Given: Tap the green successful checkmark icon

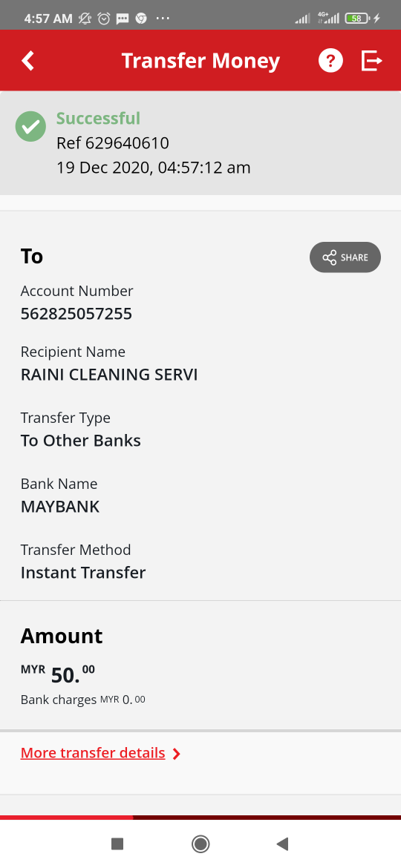Looking at the screenshot, I should click(30, 127).
